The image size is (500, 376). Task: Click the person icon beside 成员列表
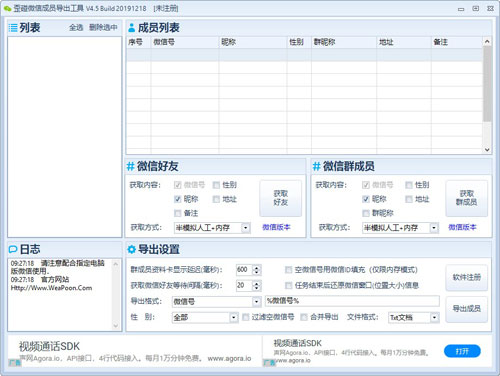[132, 28]
